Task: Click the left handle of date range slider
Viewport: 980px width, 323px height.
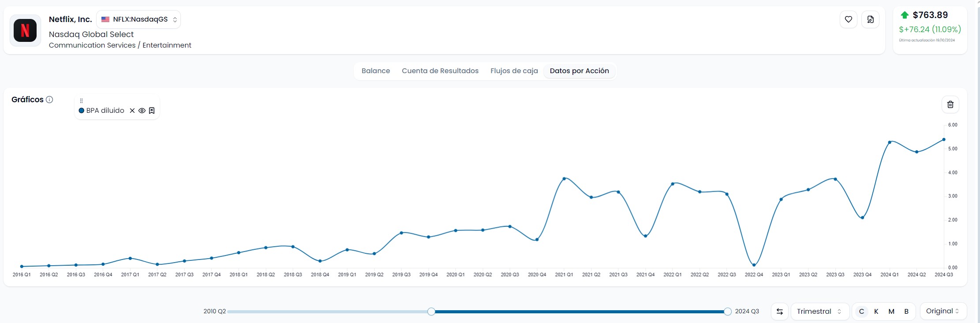Action: coord(431,312)
